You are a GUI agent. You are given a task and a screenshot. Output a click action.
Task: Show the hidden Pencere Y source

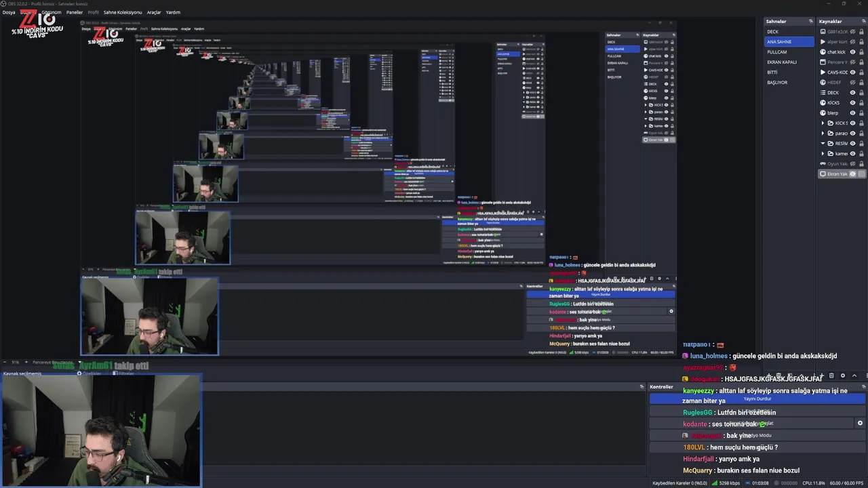coord(853,62)
